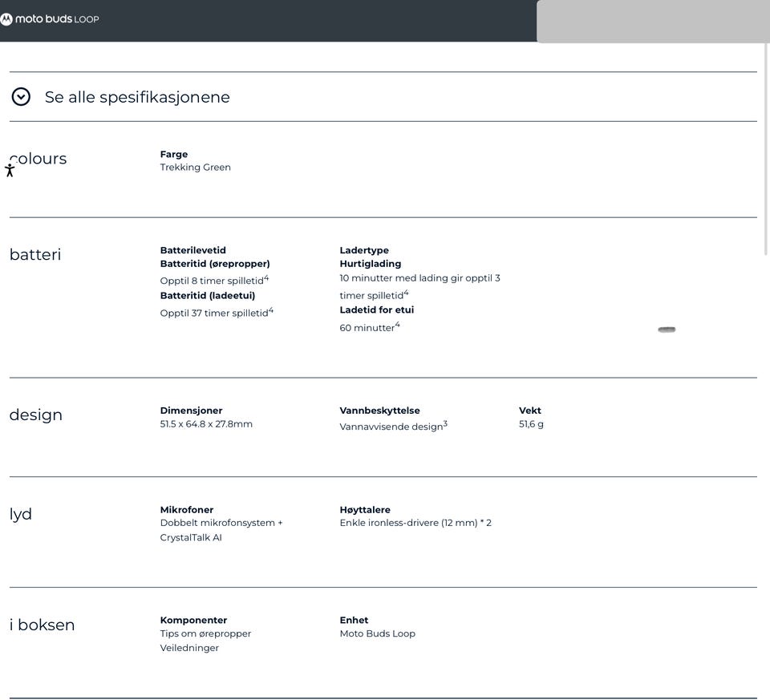Click the 'Trekking Green' colour value
The image size is (770, 700).
point(196,168)
